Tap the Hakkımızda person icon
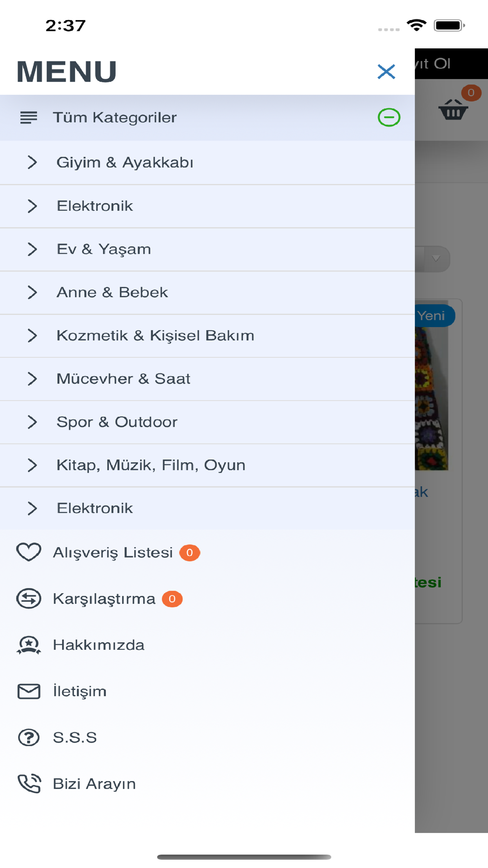 click(29, 645)
